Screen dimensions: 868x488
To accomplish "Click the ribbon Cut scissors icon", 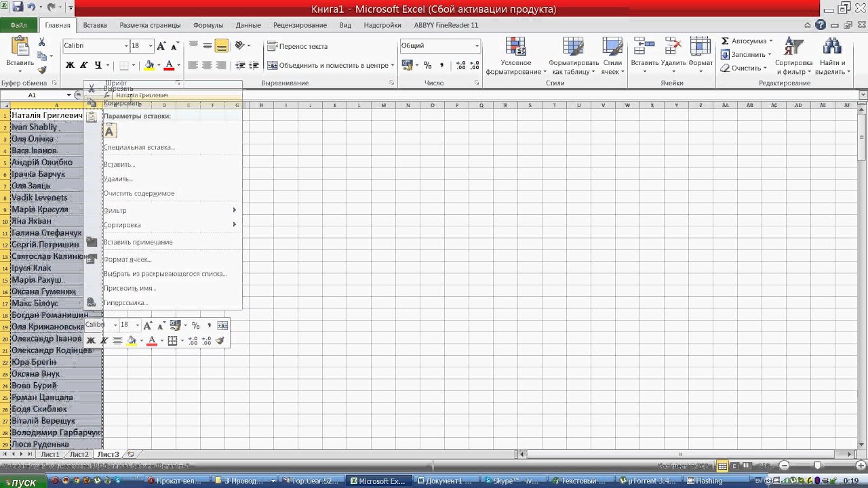I will click(x=41, y=43).
